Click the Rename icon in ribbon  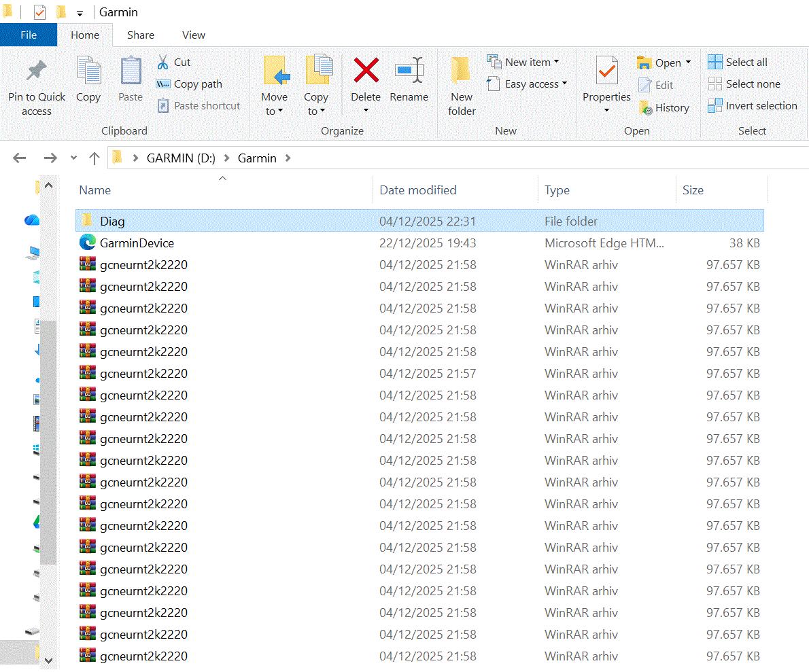tap(409, 71)
